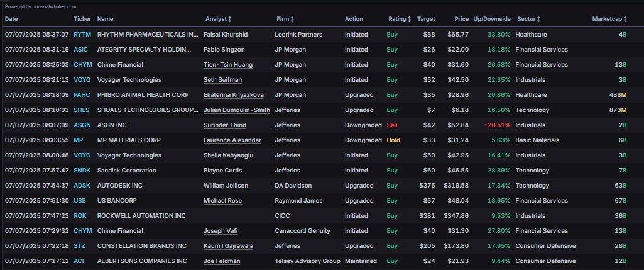Sort table by Marketcap column arrows

point(625,19)
